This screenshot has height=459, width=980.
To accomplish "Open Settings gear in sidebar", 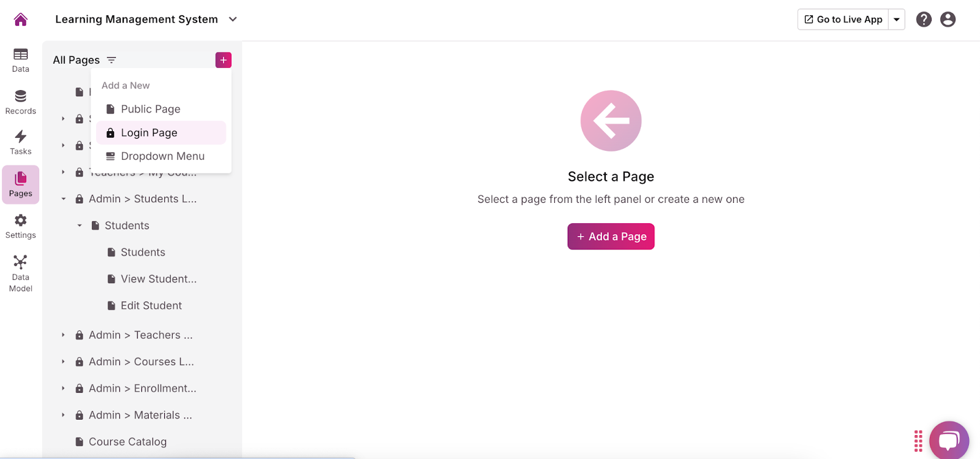I will [21, 227].
